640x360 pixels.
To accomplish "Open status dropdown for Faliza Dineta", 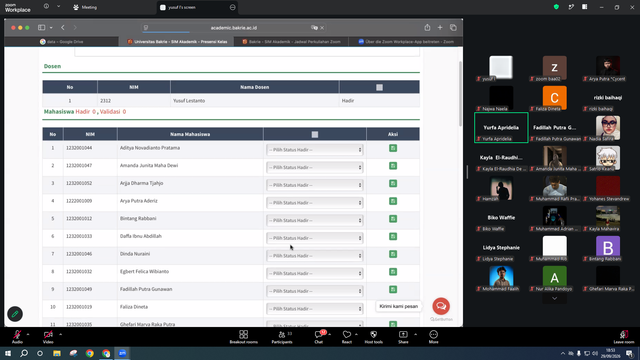I will [x=314, y=309].
